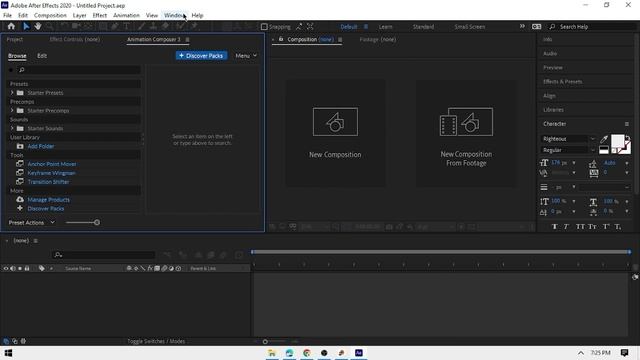Switch to Footage (none) tab
The image size is (640, 360).
(x=378, y=40)
